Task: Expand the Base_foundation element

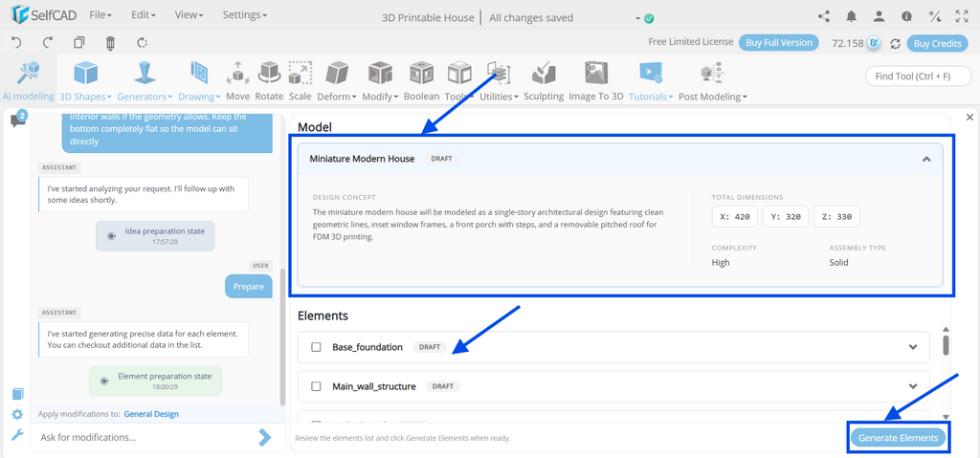Action: (x=913, y=347)
